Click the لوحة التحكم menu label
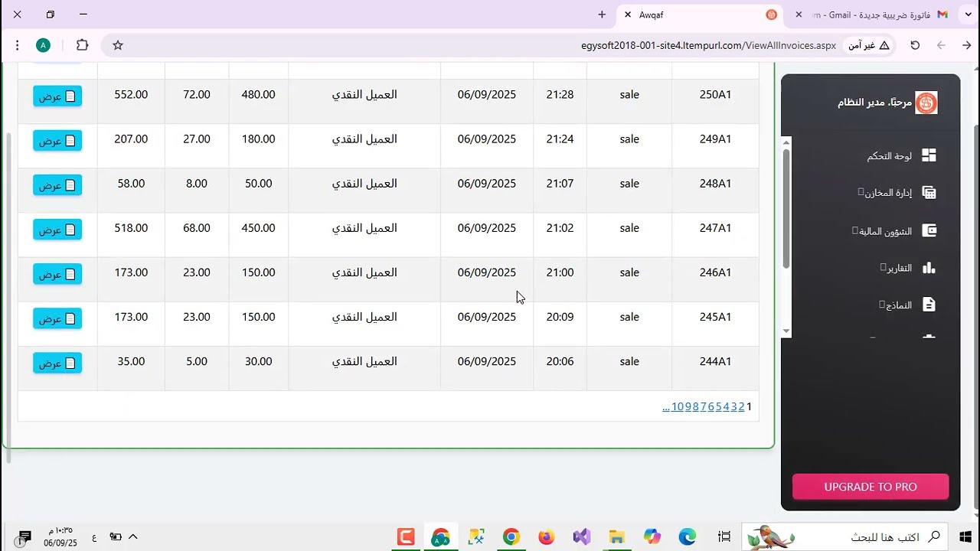Screen dimensions: 980x551 point(890,156)
